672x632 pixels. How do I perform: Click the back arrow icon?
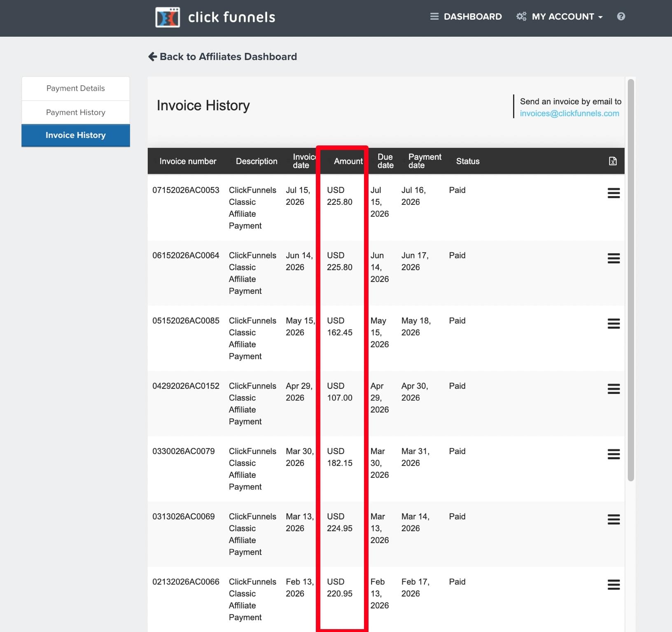(152, 56)
